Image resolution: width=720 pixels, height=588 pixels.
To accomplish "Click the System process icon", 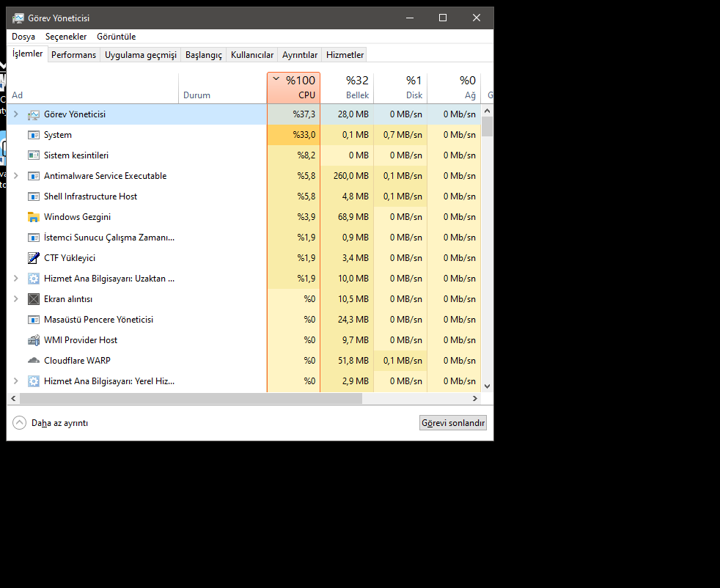I will pos(34,135).
